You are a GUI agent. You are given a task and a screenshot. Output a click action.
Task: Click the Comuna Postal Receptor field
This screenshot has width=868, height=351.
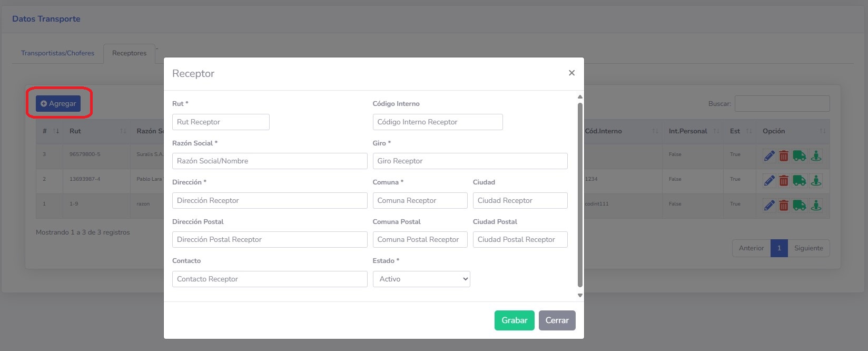[x=420, y=239]
